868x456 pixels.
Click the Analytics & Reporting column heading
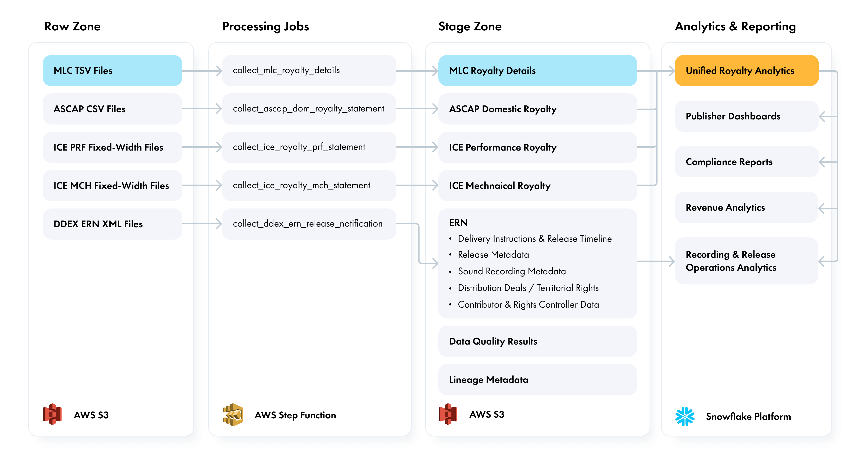pyautogui.click(x=735, y=26)
